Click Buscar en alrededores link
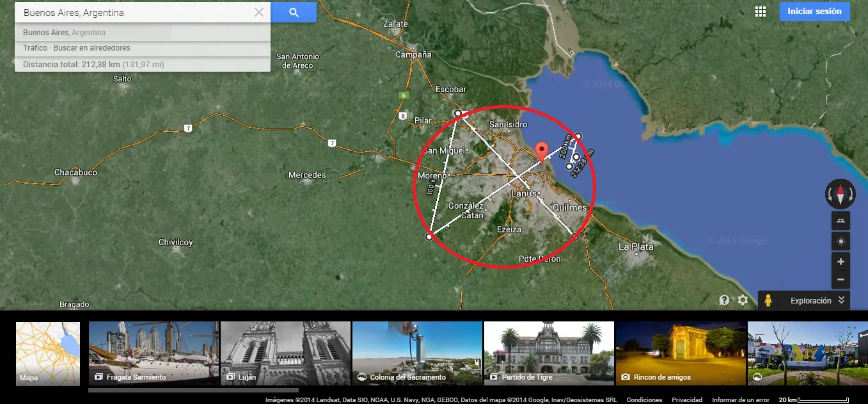The width and height of the screenshot is (868, 404). (x=92, y=48)
